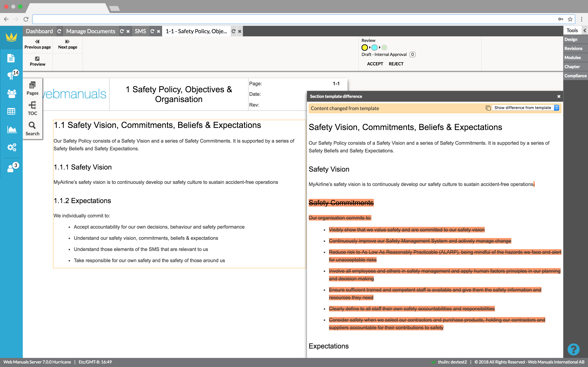
Task: Expand the Compliance tools section
Action: click(x=575, y=76)
